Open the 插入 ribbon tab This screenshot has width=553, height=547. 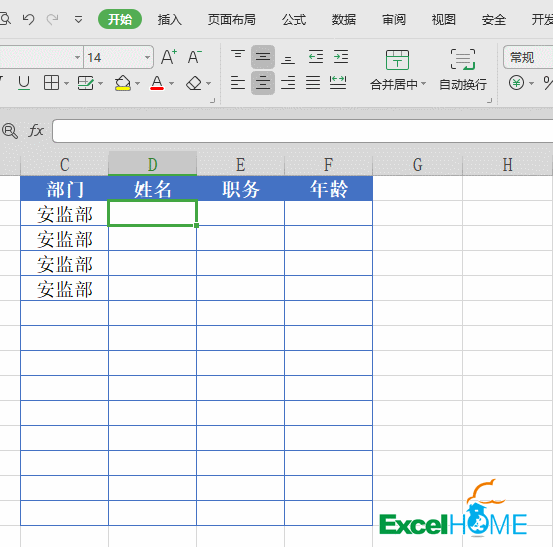point(170,19)
